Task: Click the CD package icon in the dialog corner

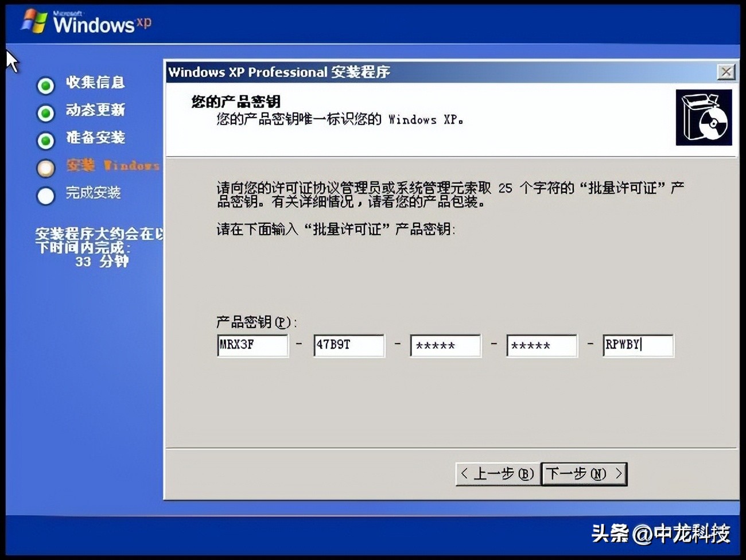Action: pyautogui.click(x=704, y=117)
